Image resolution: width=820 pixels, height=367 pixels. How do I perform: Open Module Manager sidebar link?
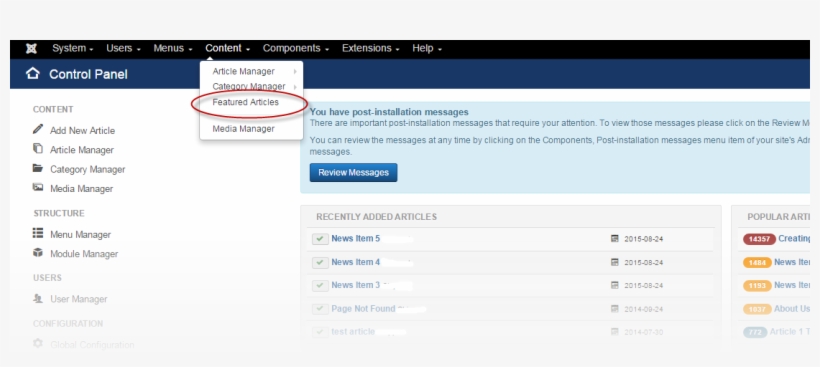coord(84,254)
